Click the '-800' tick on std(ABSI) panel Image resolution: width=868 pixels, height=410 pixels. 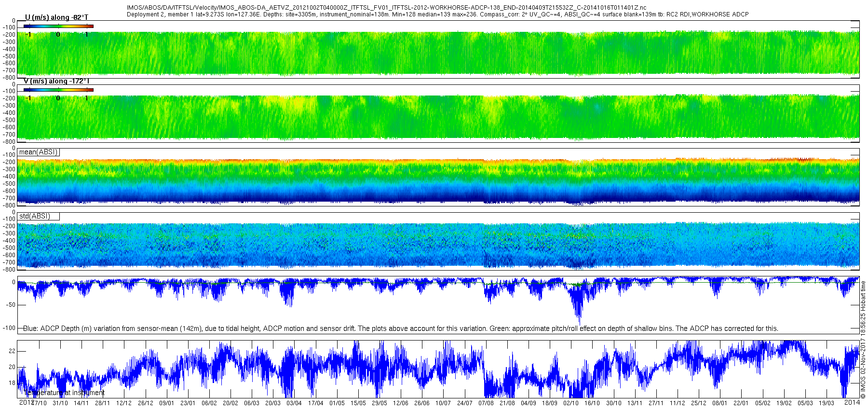click(x=9, y=270)
